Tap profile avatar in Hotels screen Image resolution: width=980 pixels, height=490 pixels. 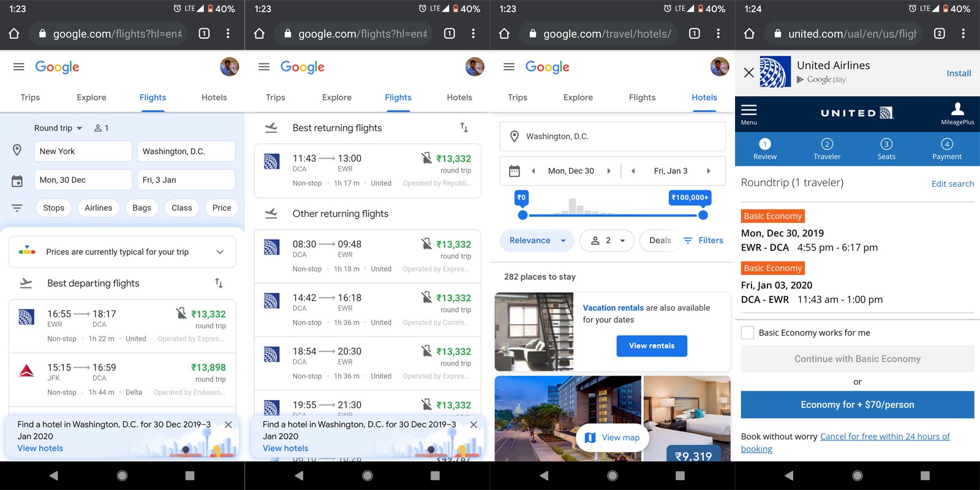tap(720, 67)
